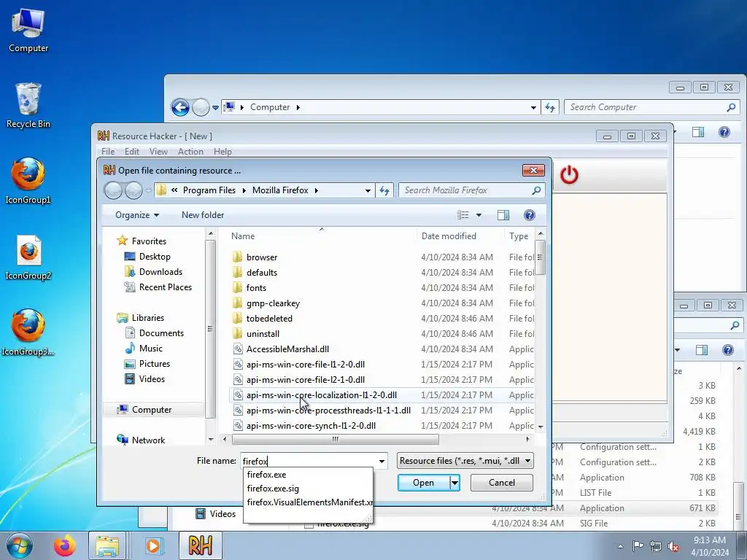
Task: Select Documents library in navigation pane
Action: (x=161, y=333)
